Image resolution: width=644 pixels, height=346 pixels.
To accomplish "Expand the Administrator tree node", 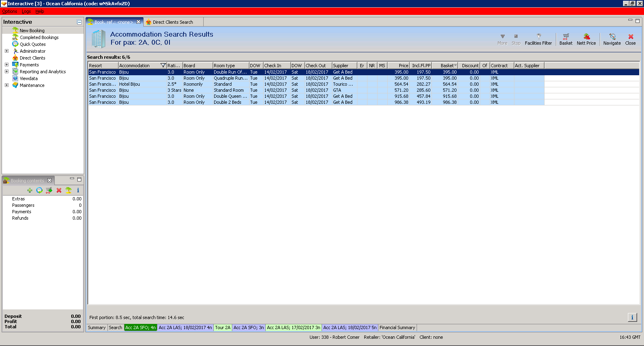I will coord(6,51).
